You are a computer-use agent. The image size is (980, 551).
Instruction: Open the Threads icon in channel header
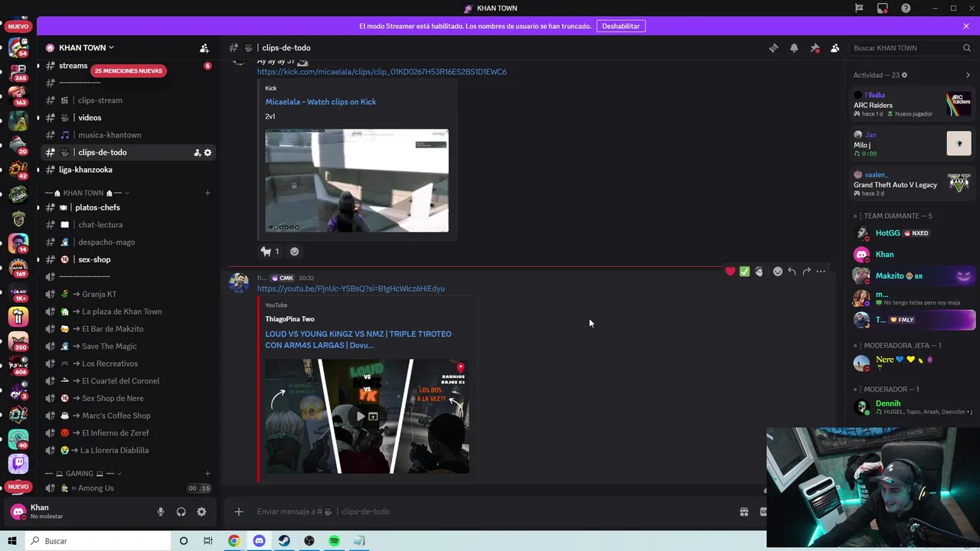point(773,47)
